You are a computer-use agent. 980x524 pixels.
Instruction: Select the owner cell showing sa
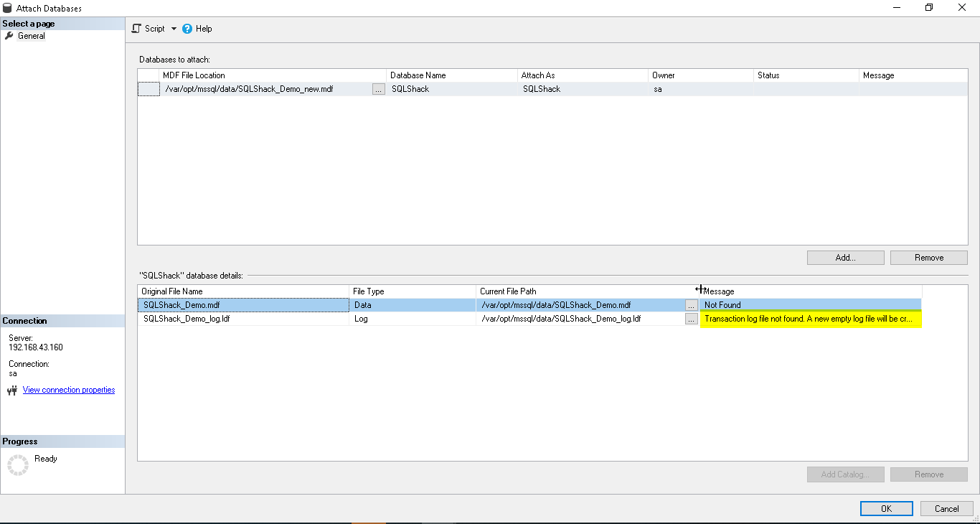coord(699,89)
